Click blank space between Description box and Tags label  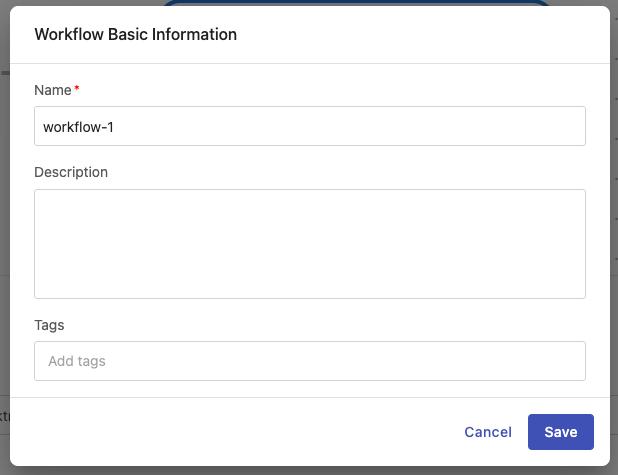tap(309, 310)
